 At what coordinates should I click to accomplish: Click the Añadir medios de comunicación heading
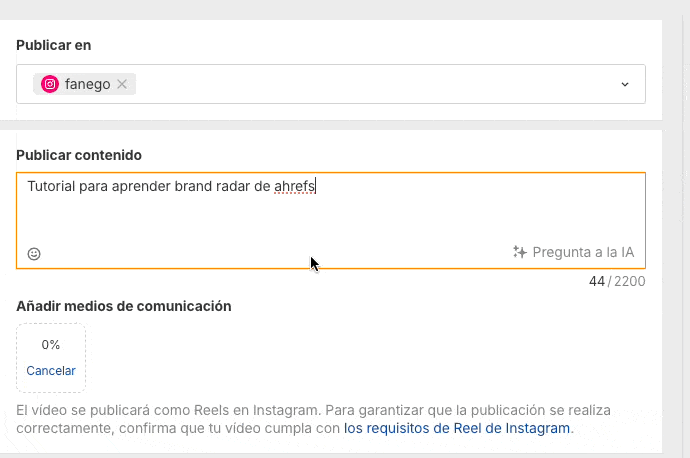124,306
